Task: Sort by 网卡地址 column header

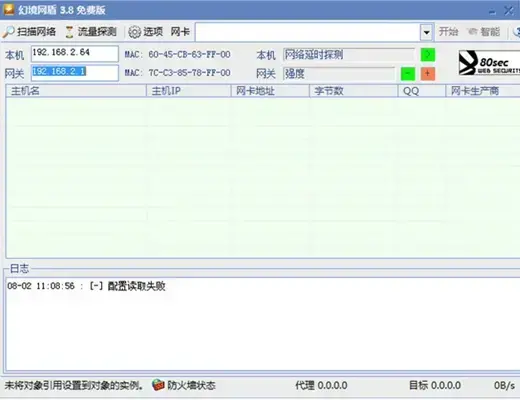Action: point(270,91)
